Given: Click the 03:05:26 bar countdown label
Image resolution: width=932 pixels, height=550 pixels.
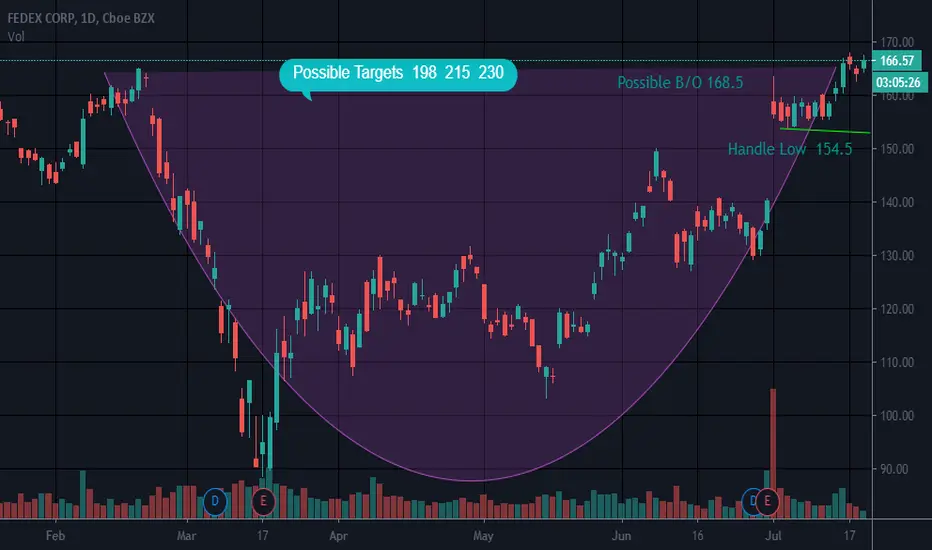Looking at the screenshot, I should tap(898, 82).
